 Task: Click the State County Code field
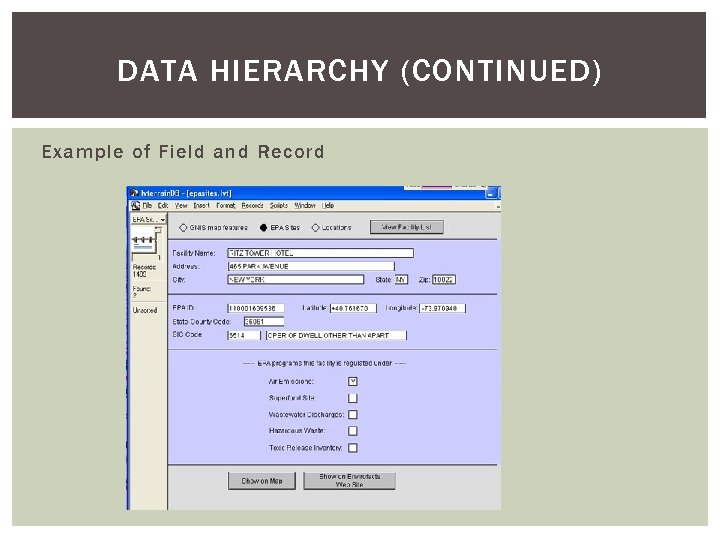click(x=264, y=321)
